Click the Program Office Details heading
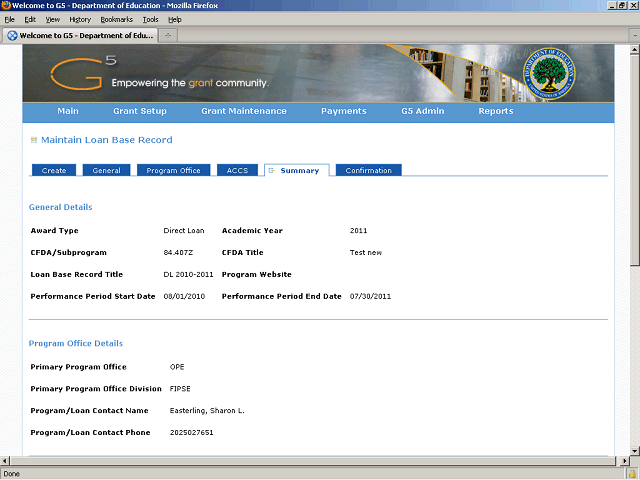This screenshot has width=640, height=480. point(76,344)
